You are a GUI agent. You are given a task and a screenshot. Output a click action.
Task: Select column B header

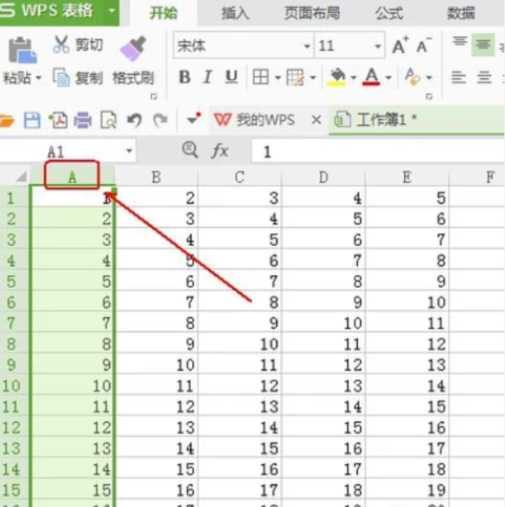click(156, 177)
